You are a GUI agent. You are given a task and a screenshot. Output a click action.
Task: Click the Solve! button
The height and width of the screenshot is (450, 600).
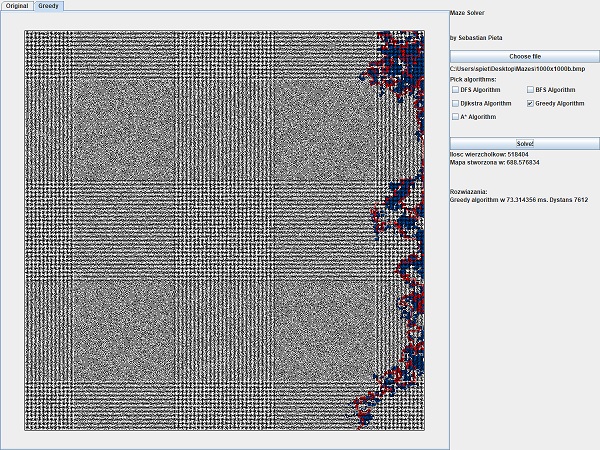point(525,143)
